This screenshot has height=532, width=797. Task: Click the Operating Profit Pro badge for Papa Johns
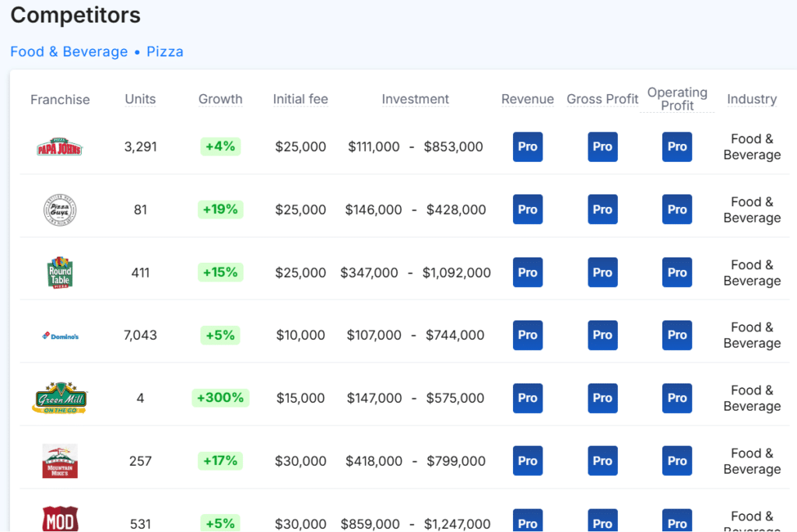tap(677, 147)
